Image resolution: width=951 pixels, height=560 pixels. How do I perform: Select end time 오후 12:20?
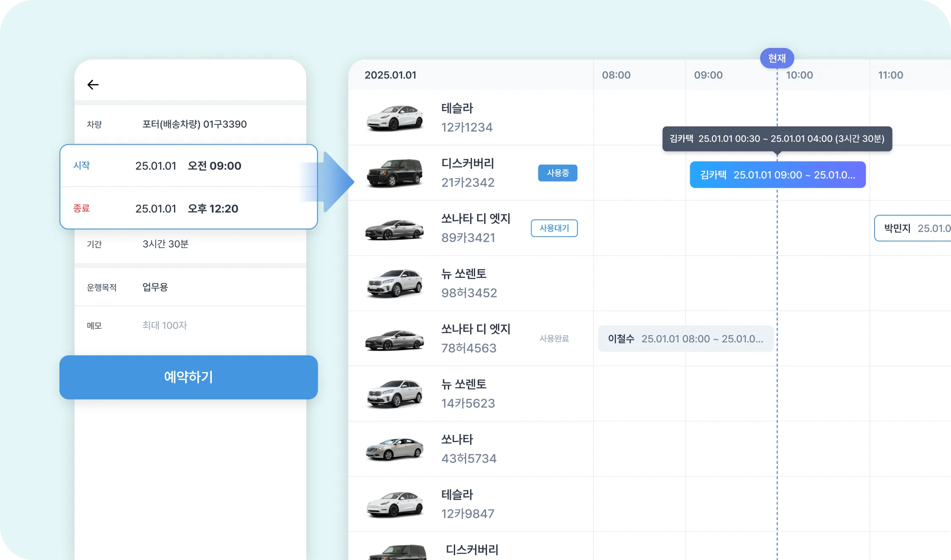click(x=213, y=209)
